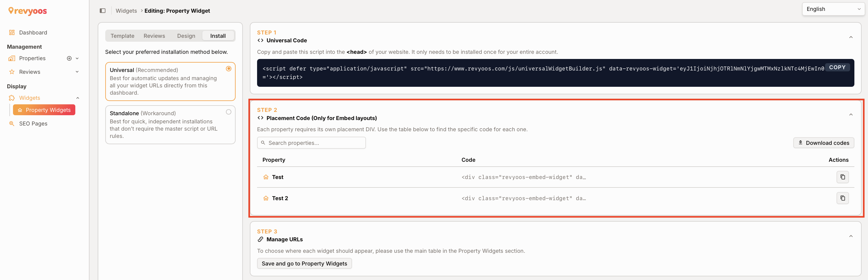Click the Widgets puzzle icon
Image resolution: width=868 pixels, height=280 pixels.
[12, 98]
